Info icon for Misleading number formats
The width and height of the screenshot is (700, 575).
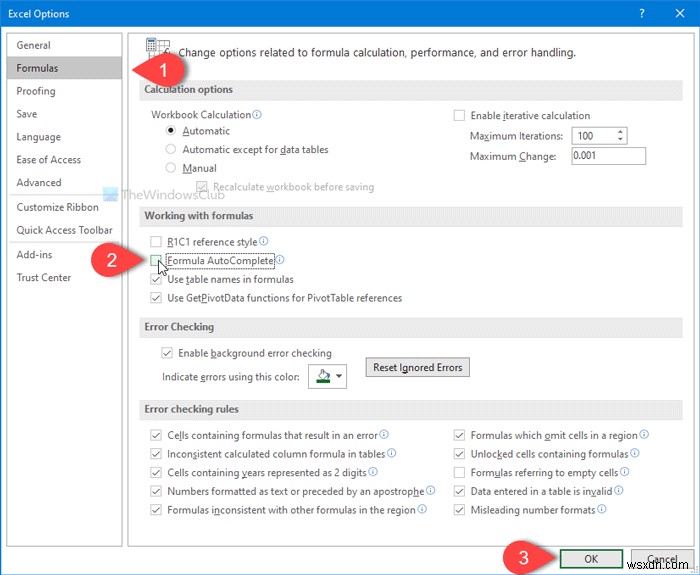(x=602, y=509)
